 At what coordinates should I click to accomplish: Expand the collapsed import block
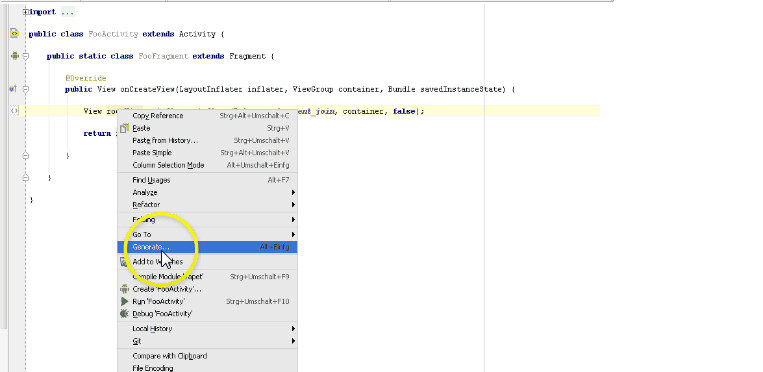coord(25,12)
